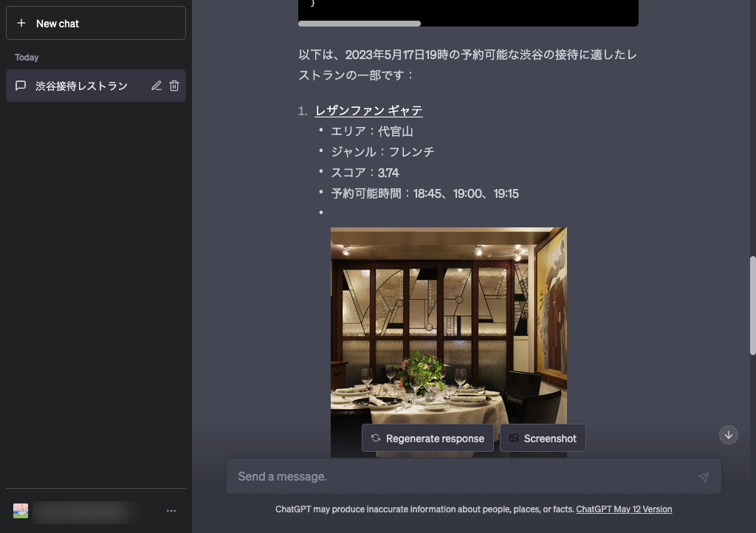The height and width of the screenshot is (533, 756).
Task: Click the screenshot camera icon
Action: 515,438
